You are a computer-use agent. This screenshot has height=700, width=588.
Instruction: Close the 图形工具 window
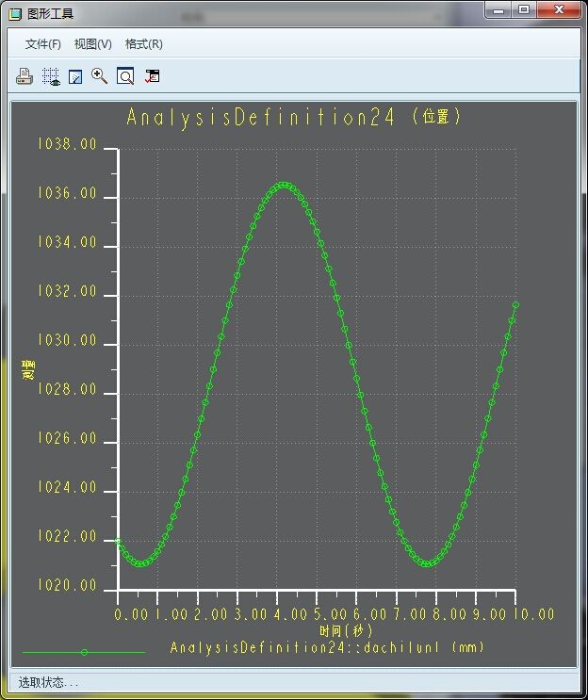(x=559, y=10)
